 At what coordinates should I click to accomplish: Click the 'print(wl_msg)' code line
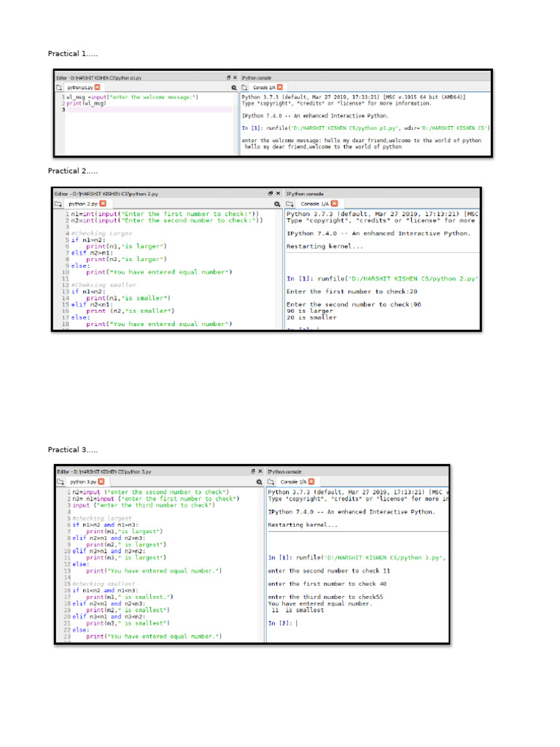[x=86, y=104]
